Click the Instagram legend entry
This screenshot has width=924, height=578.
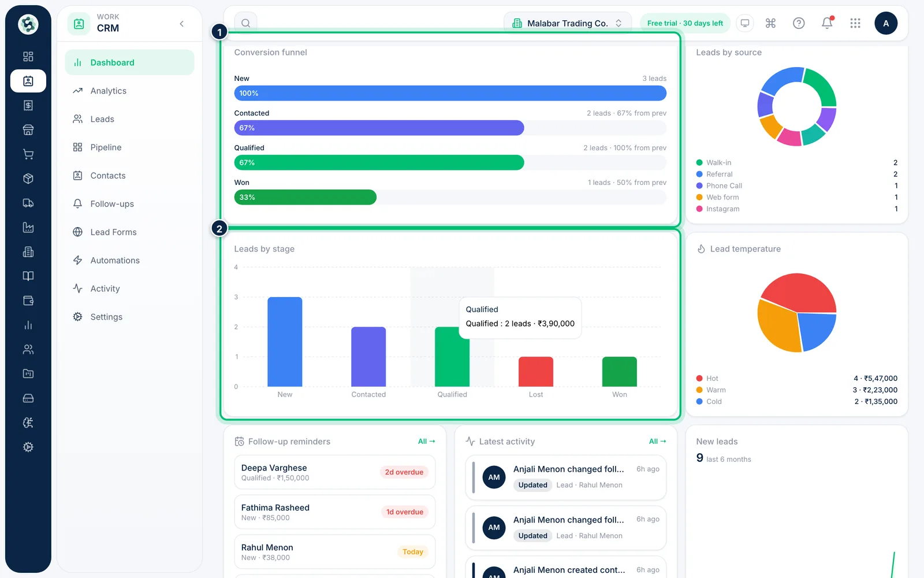797,209
